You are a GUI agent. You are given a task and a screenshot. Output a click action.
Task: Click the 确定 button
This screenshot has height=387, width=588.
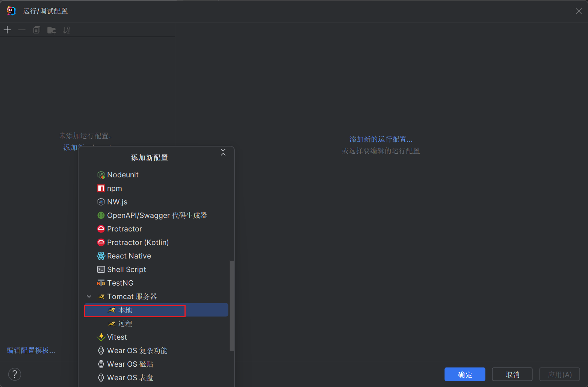[465, 375]
